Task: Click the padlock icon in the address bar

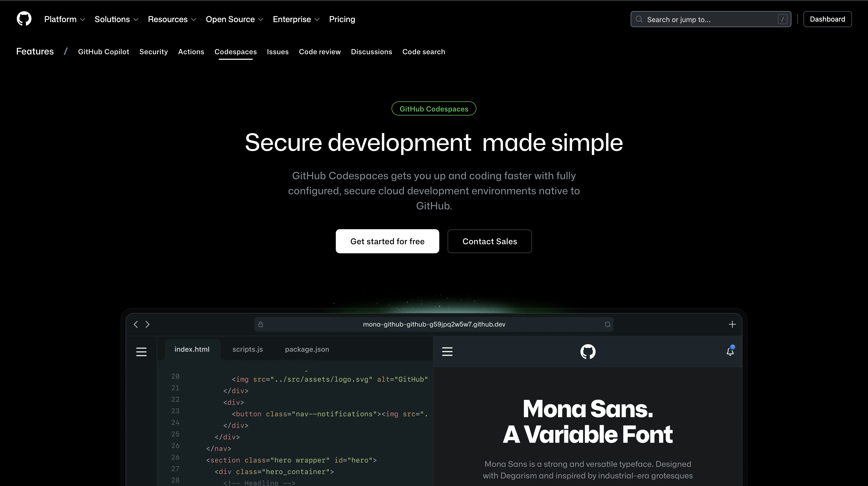Action: pyautogui.click(x=260, y=324)
